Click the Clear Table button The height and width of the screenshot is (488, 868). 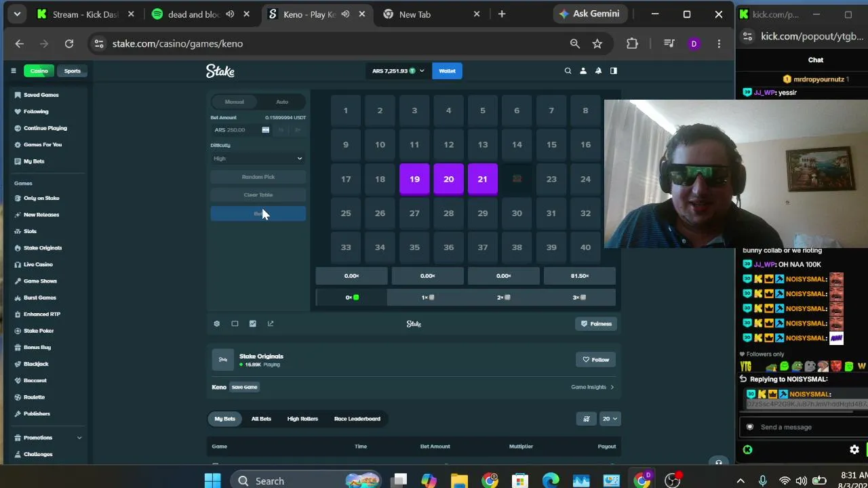(258, 195)
